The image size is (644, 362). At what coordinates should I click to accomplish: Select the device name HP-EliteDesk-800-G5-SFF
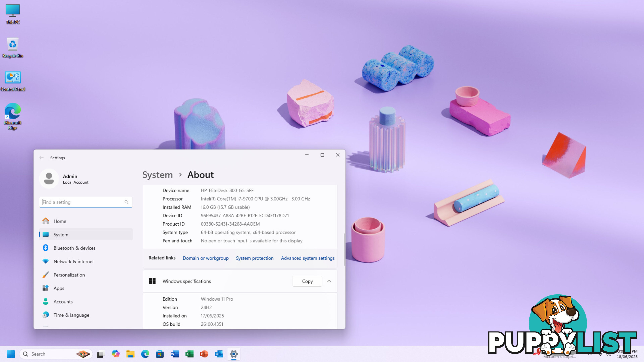(x=227, y=190)
